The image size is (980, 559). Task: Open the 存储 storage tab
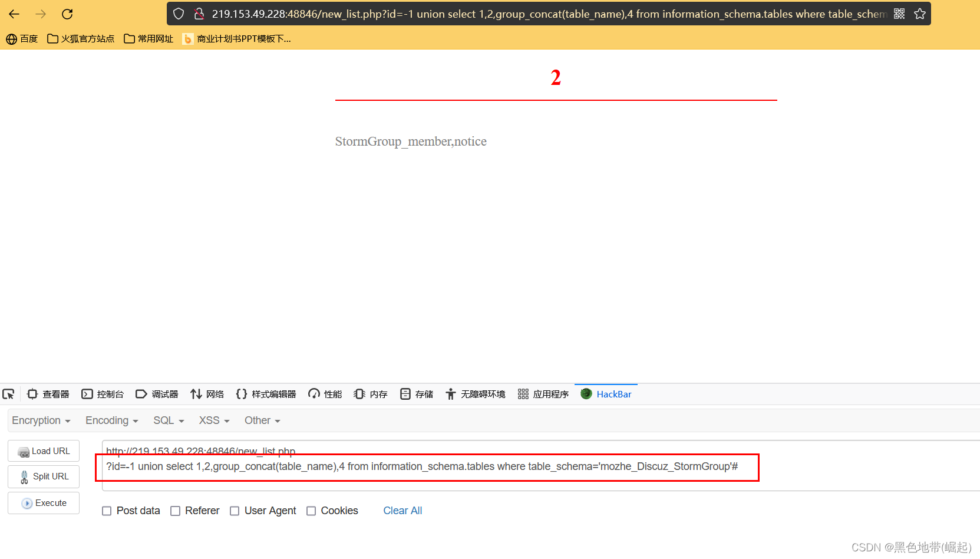click(416, 394)
